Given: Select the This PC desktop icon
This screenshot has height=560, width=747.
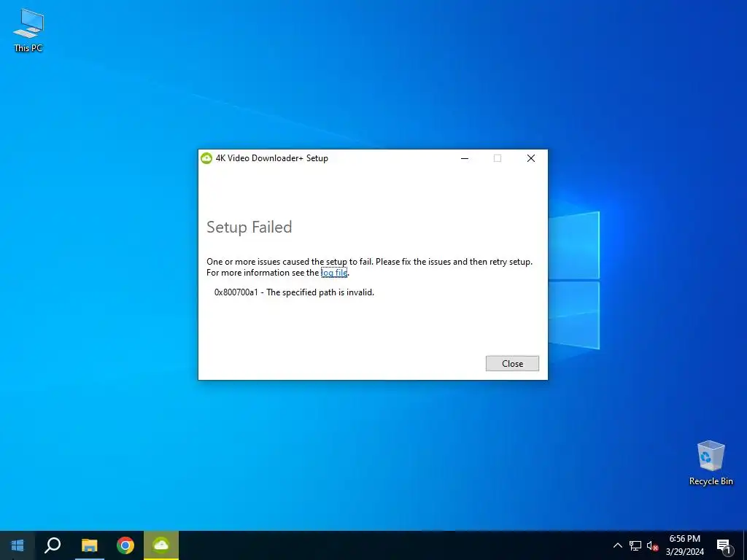Looking at the screenshot, I should 28,30.
